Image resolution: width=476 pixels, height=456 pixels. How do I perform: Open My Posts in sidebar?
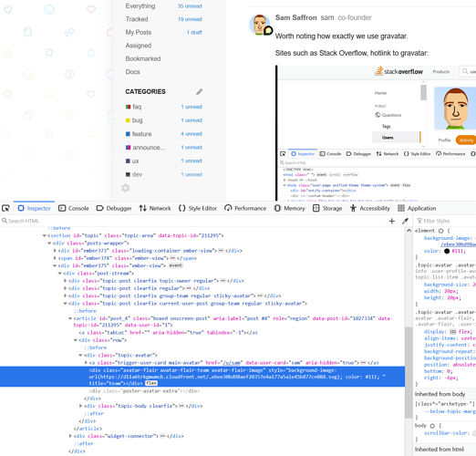139,32
